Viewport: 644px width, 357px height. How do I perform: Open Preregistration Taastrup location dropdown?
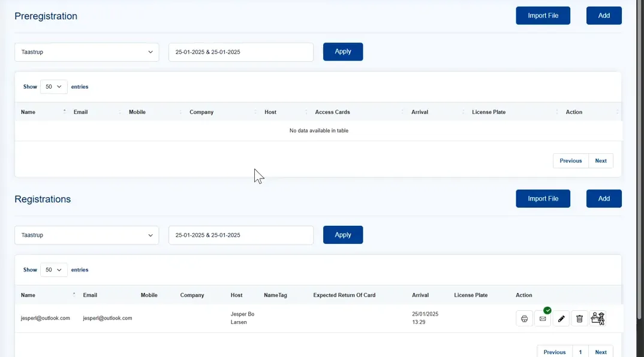tap(87, 52)
